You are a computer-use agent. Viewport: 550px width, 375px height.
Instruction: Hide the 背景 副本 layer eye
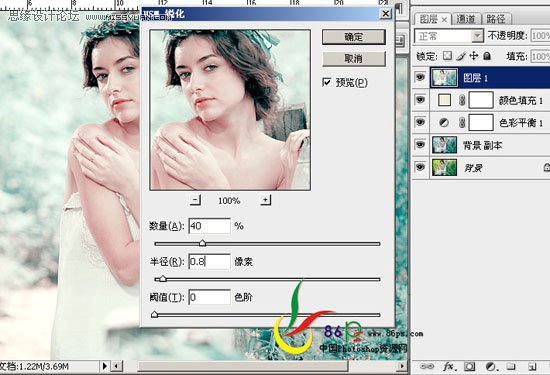pyautogui.click(x=420, y=145)
